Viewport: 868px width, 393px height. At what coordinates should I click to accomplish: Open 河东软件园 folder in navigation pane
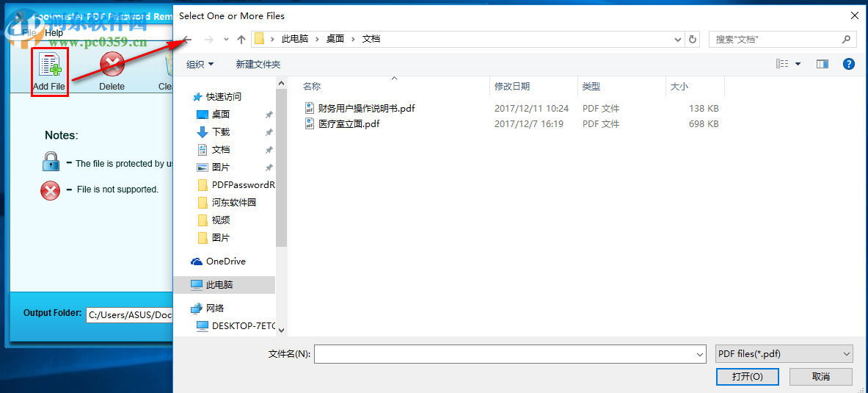pos(233,202)
